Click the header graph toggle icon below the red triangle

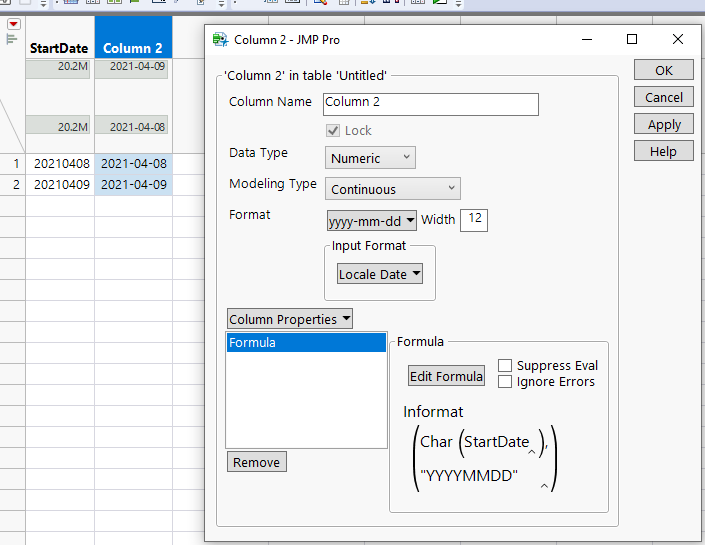[x=12, y=39]
